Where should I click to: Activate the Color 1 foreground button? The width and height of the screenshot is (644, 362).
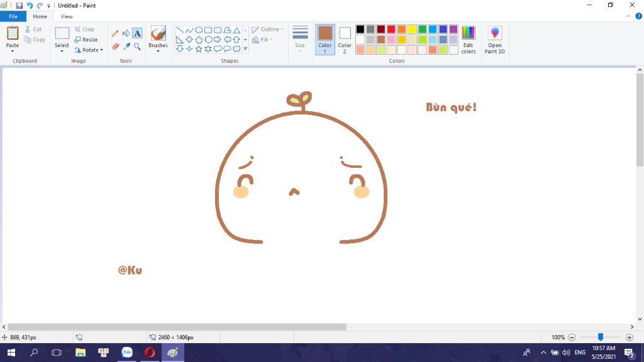pos(325,40)
